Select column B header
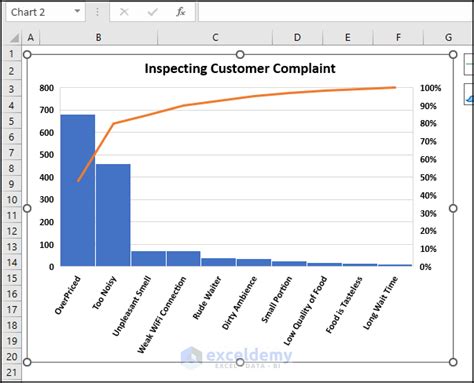 (x=98, y=37)
